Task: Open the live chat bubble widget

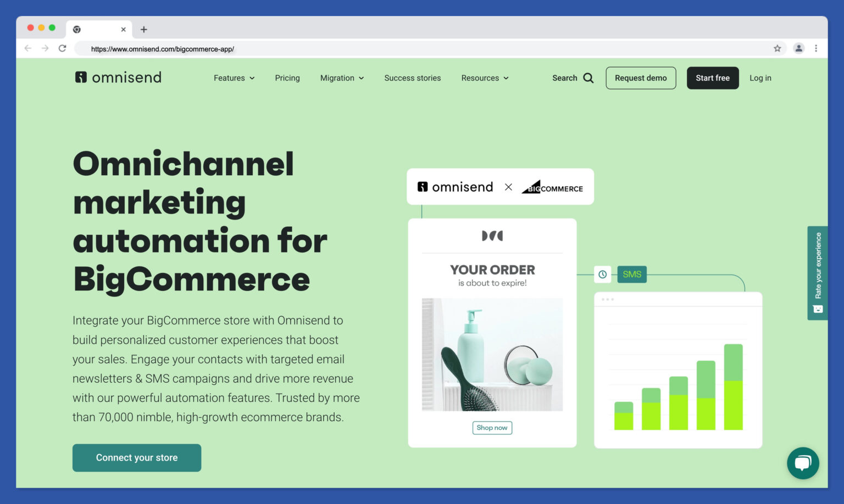Action: click(x=802, y=463)
